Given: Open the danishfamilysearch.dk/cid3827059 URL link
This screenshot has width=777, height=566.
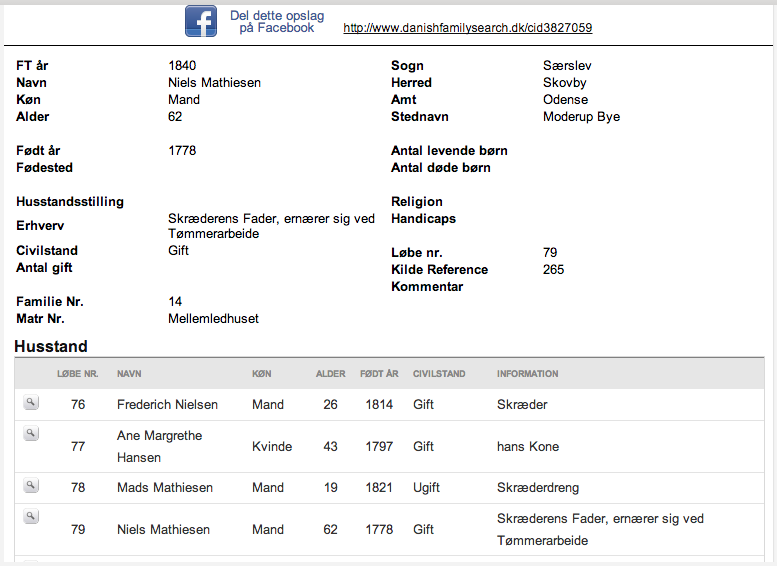Looking at the screenshot, I should pyautogui.click(x=467, y=28).
